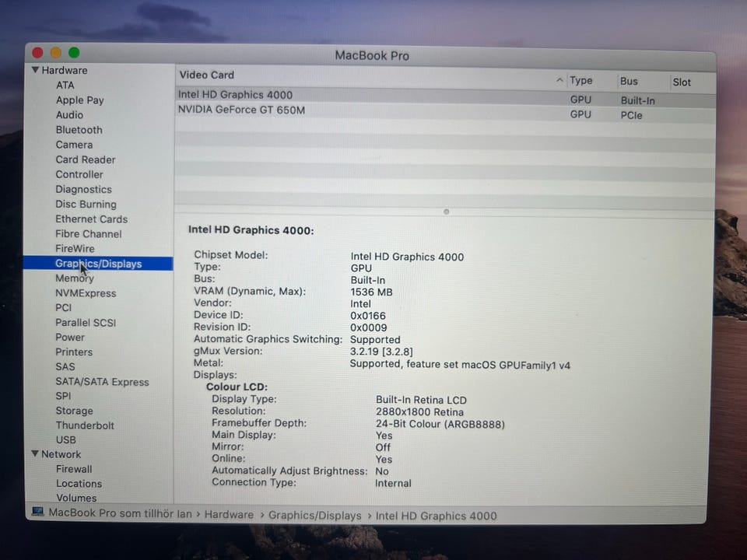
Task: Open Apple Pay in sidebar
Action: [x=79, y=100]
